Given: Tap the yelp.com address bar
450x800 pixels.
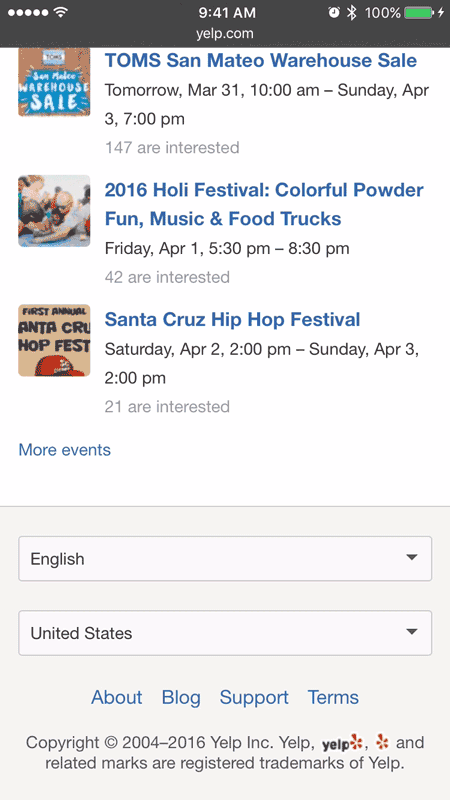Looking at the screenshot, I should (x=225, y=34).
